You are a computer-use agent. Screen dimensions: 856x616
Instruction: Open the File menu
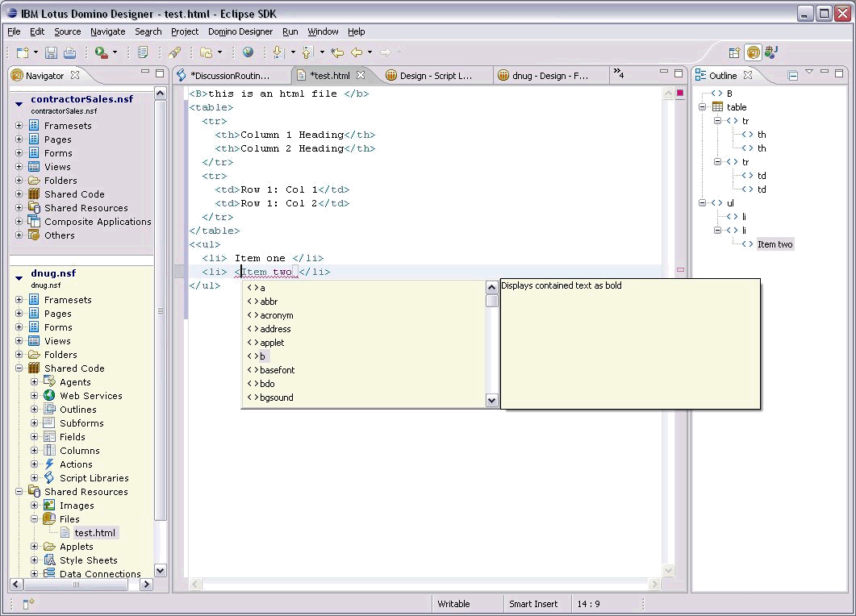(14, 31)
